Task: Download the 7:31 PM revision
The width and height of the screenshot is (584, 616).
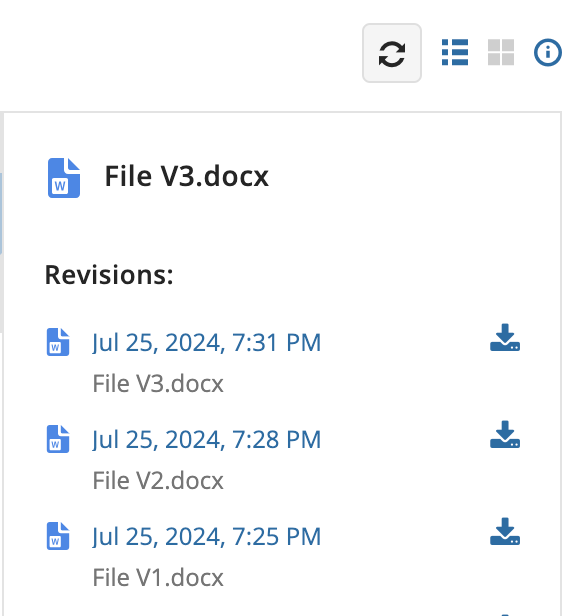Action: click(x=505, y=337)
